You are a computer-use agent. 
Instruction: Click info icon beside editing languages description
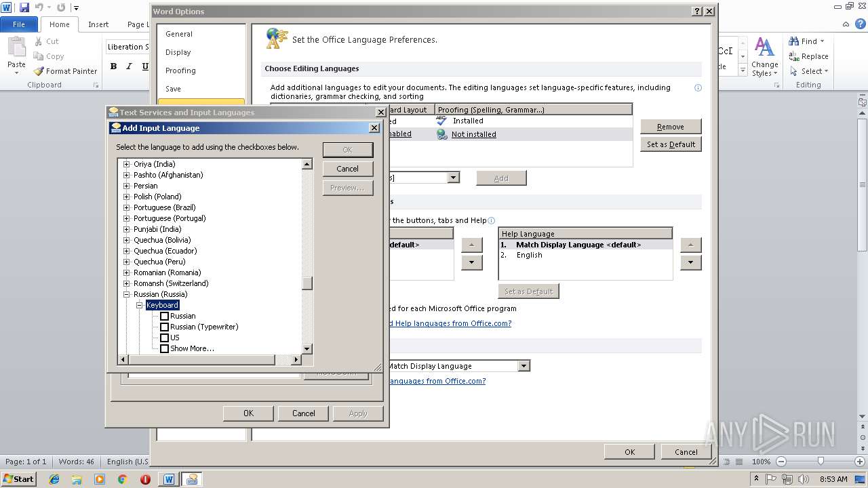tap(698, 87)
